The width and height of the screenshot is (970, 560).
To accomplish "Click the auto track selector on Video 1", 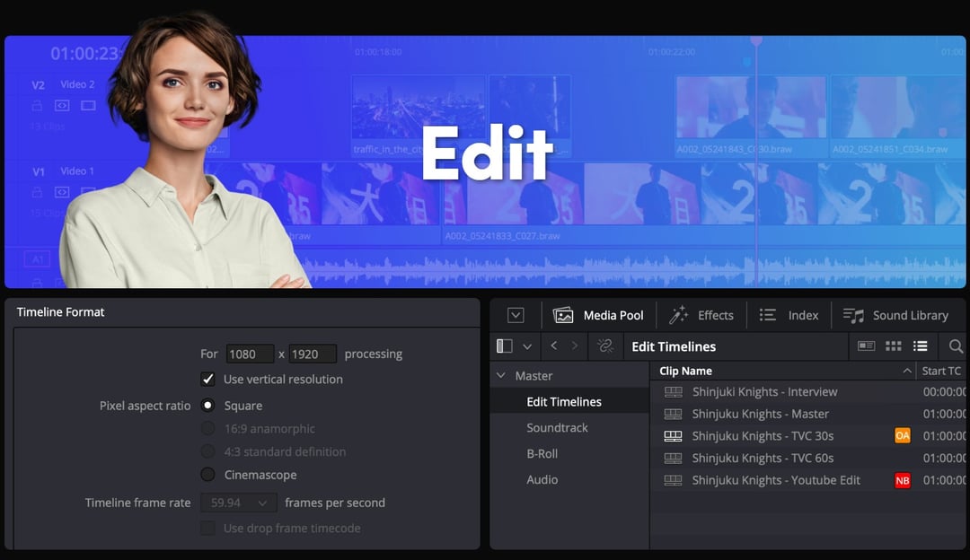I will tap(62, 192).
